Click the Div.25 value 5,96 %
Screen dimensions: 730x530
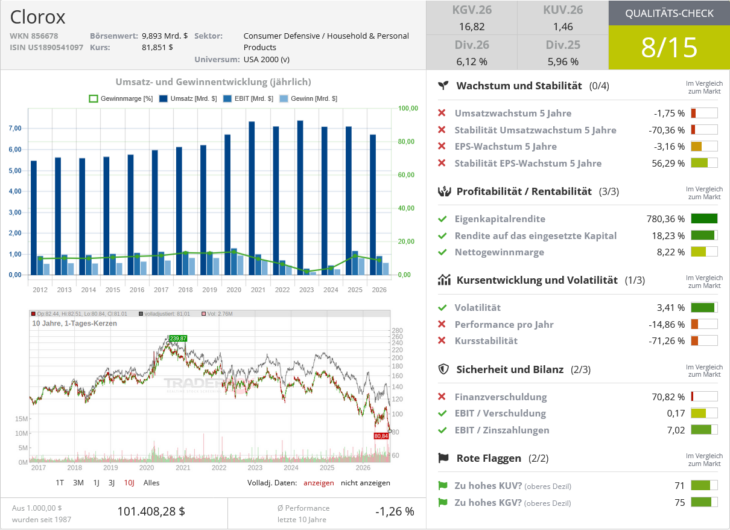pyautogui.click(x=563, y=61)
